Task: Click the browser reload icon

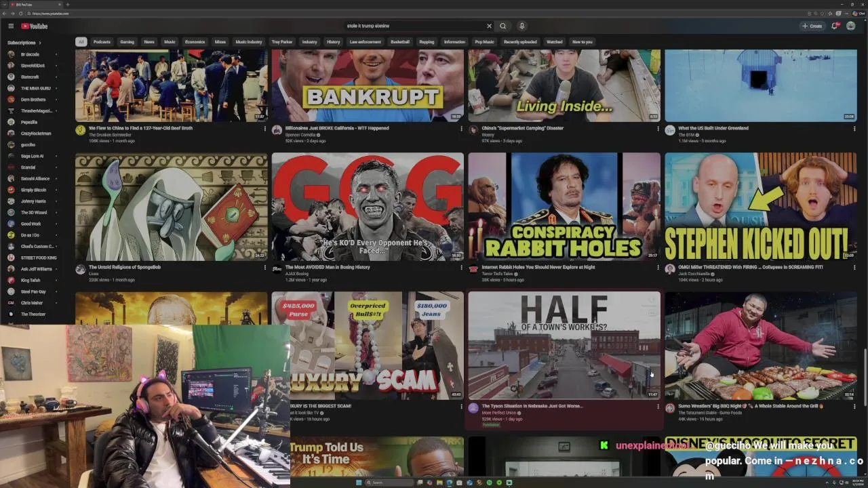Action: point(20,14)
